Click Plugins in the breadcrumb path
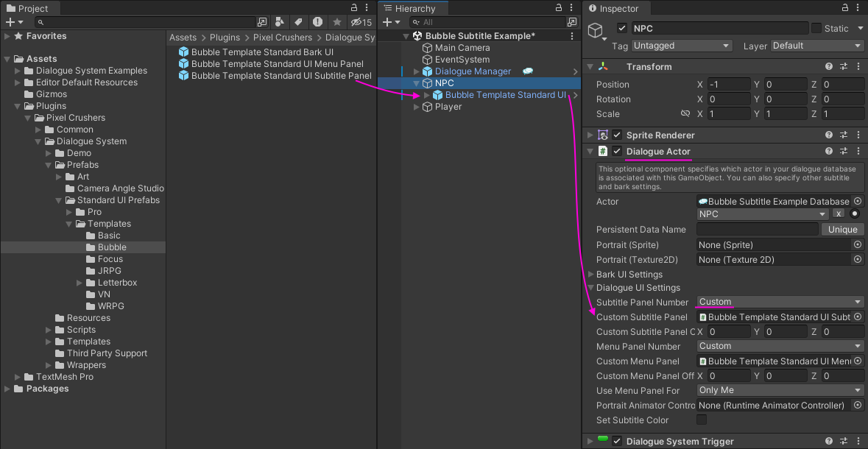868x449 pixels. [x=225, y=38]
